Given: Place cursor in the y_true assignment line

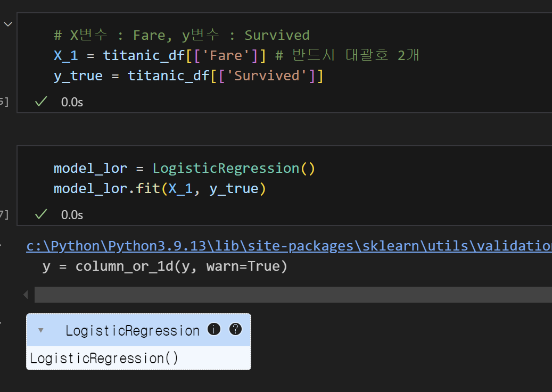Looking at the screenshot, I should [x=188, y=76].
